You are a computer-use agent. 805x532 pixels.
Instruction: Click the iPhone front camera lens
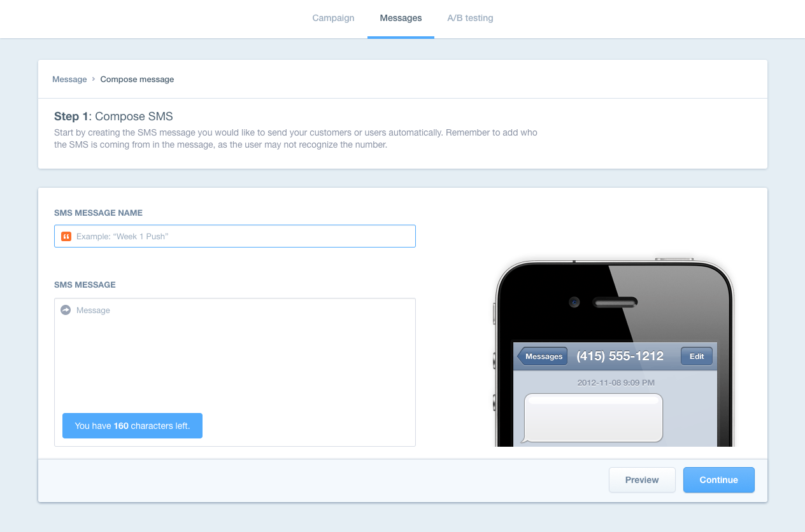tap(574, 302)
